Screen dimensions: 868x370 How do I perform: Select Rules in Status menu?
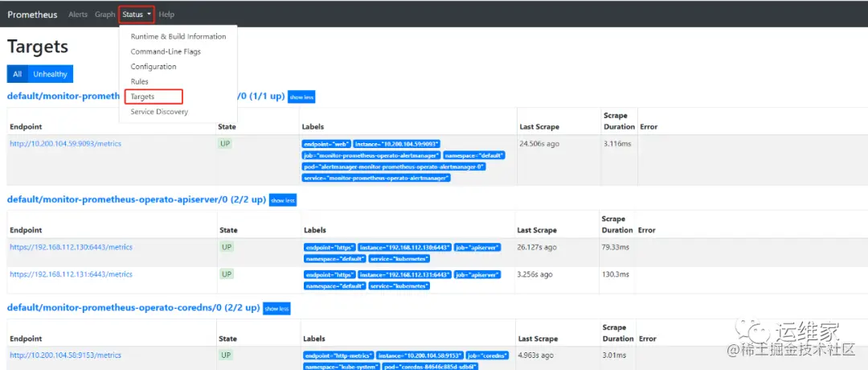140,81
